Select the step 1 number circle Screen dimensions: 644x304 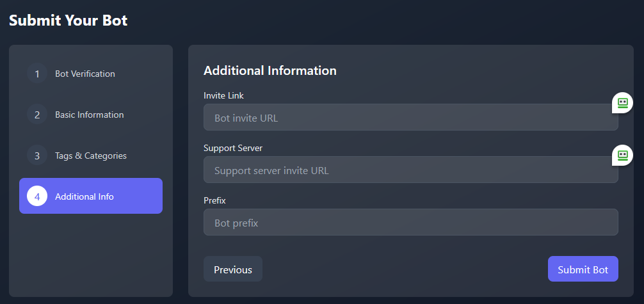click(37, 74)
